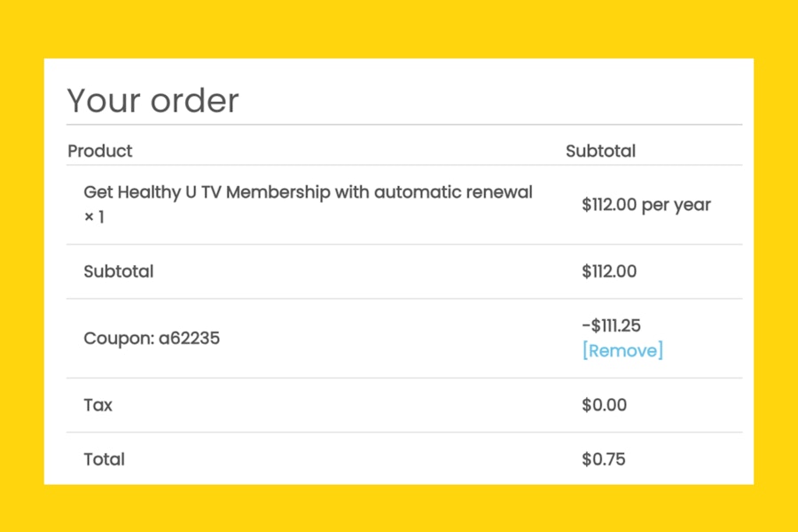Click the Get Healthy U TV Membership text
Screen dimensions: 798x532
(x=207, y=192)
